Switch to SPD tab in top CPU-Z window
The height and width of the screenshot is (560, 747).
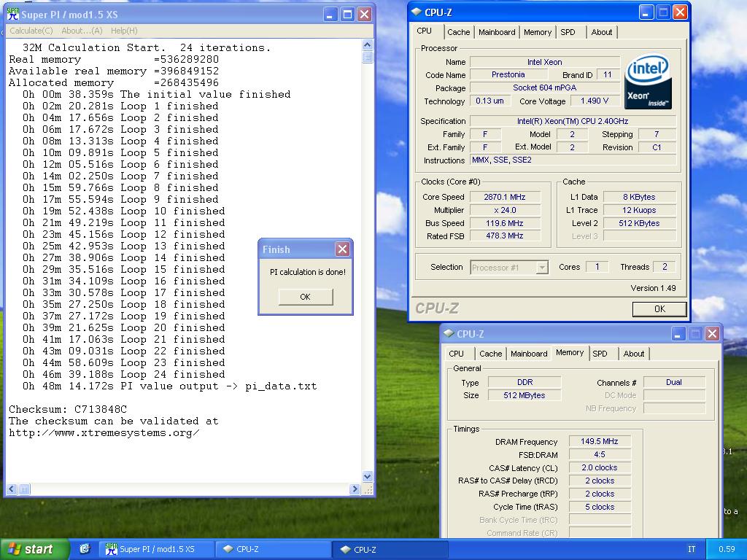(568, 32)
